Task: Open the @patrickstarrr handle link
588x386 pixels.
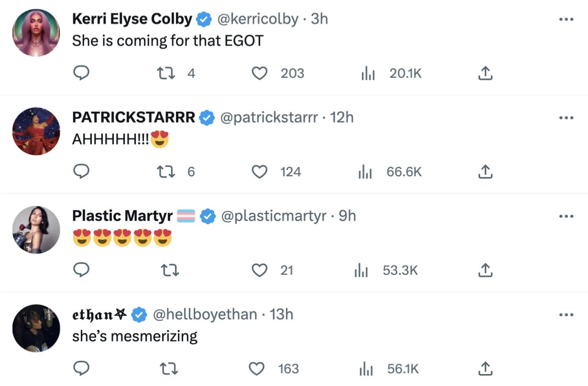Action: tap(269, 117)
